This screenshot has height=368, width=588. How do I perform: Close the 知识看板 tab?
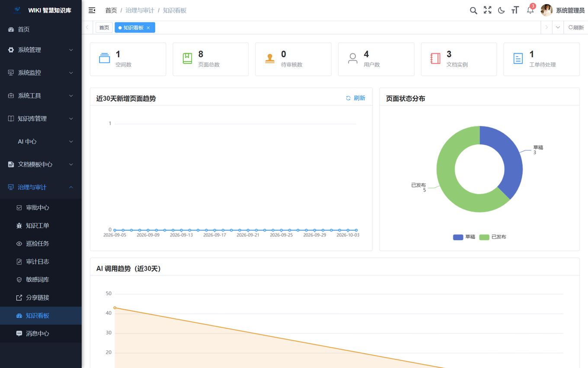(148, 28)
